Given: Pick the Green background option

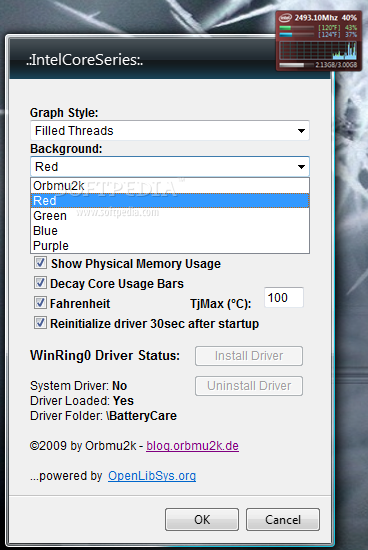Looking at the screenshot, I should click(x=170, y=216).
